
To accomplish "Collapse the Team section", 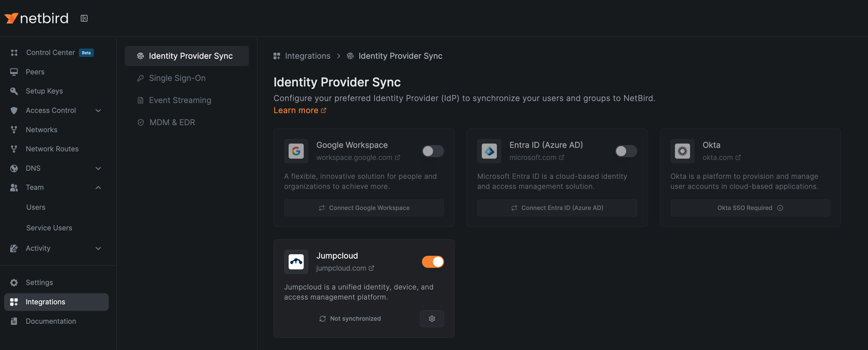I will (98, 187).
